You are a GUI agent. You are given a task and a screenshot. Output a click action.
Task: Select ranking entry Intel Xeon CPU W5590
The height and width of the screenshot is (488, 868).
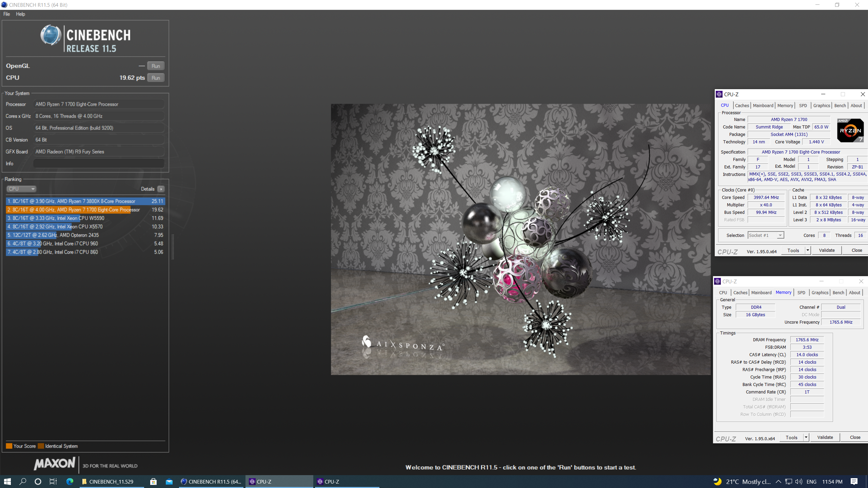coord(85,218)
